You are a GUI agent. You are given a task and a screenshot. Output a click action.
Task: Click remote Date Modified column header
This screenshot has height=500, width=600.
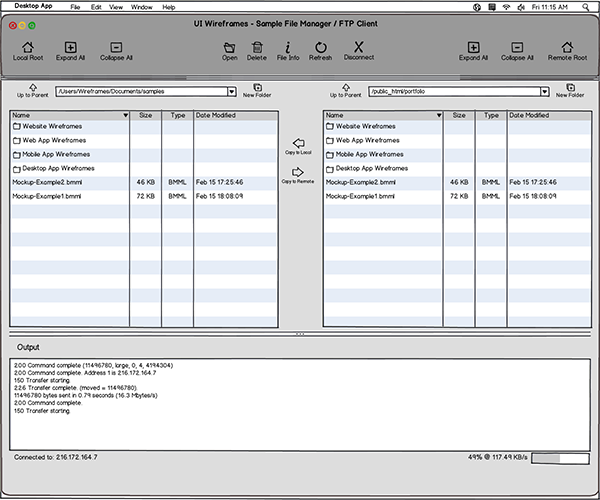click(x=549, y=115)
